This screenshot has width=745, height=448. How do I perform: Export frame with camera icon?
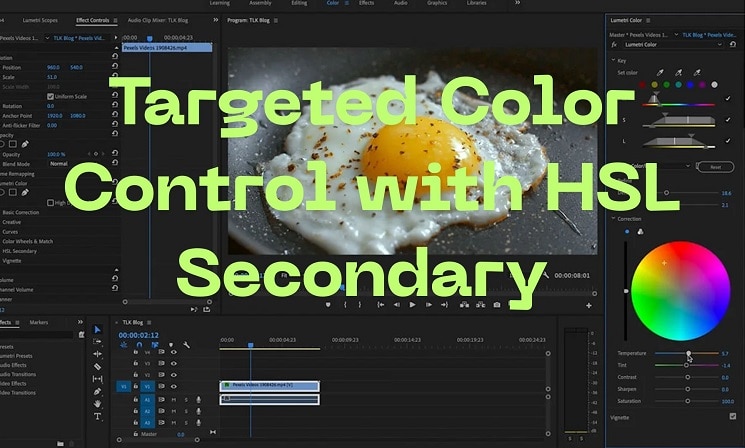[x=497, y=305]
